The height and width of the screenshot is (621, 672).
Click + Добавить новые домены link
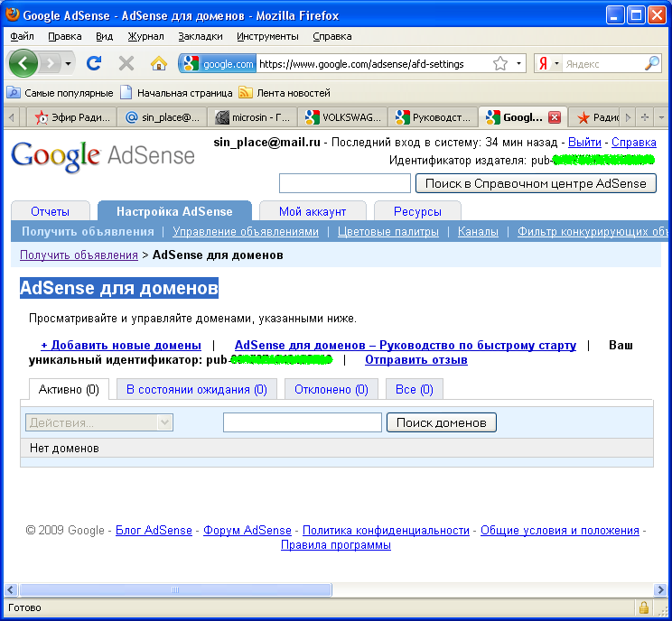coord(121,345)
